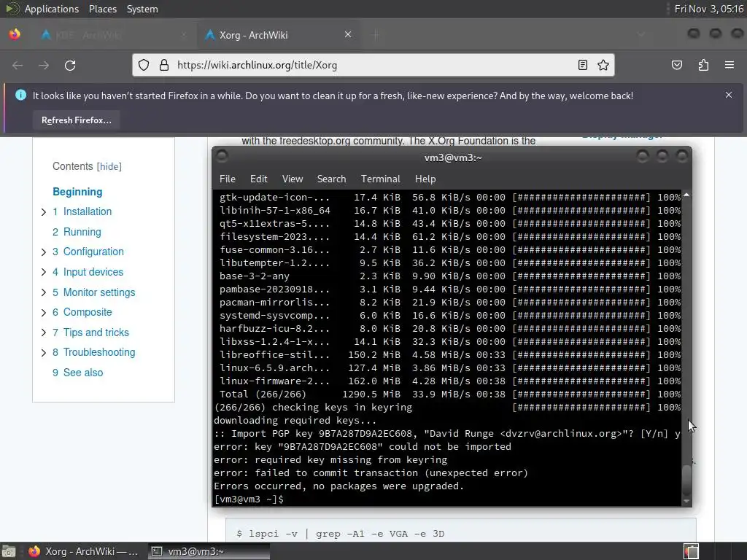Viewport: 747px width, 560px height.
Task: Open the terminal Edit menu
Action: coord(259,179)
